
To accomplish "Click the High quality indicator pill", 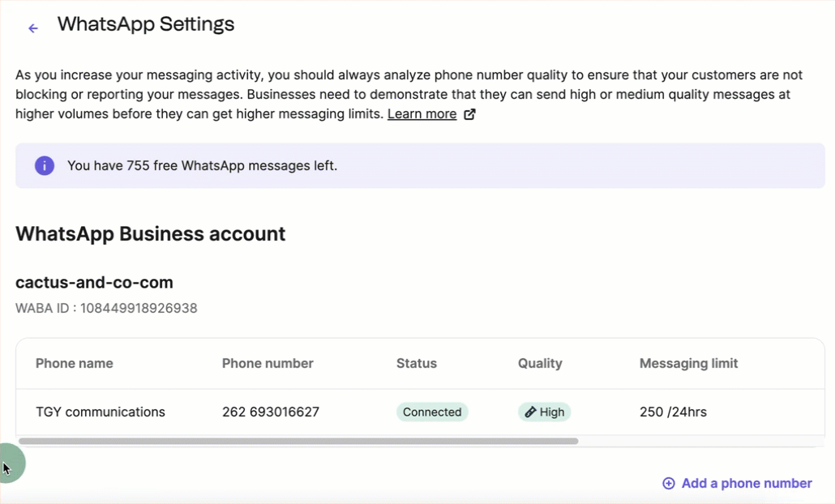I will tap(544, 412).
